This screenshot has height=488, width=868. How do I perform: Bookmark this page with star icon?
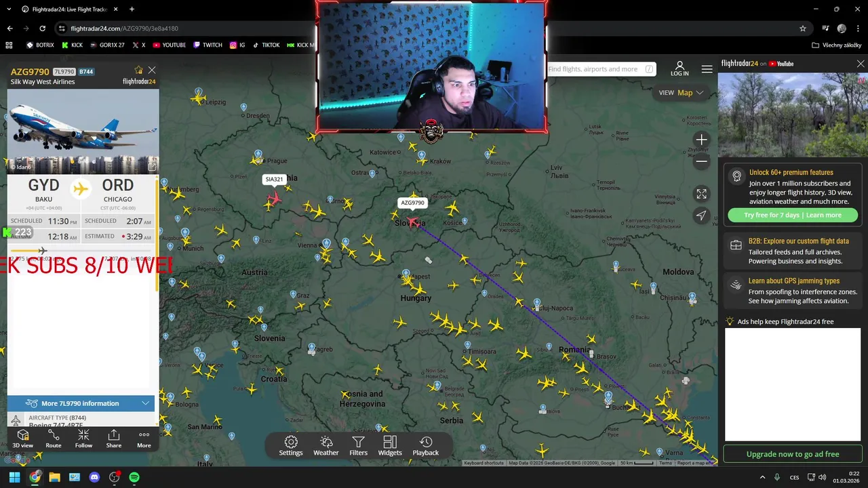pos(803,28)
